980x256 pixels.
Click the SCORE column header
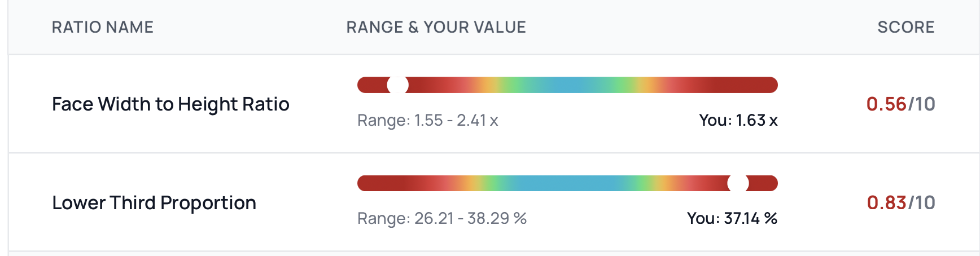905,27
